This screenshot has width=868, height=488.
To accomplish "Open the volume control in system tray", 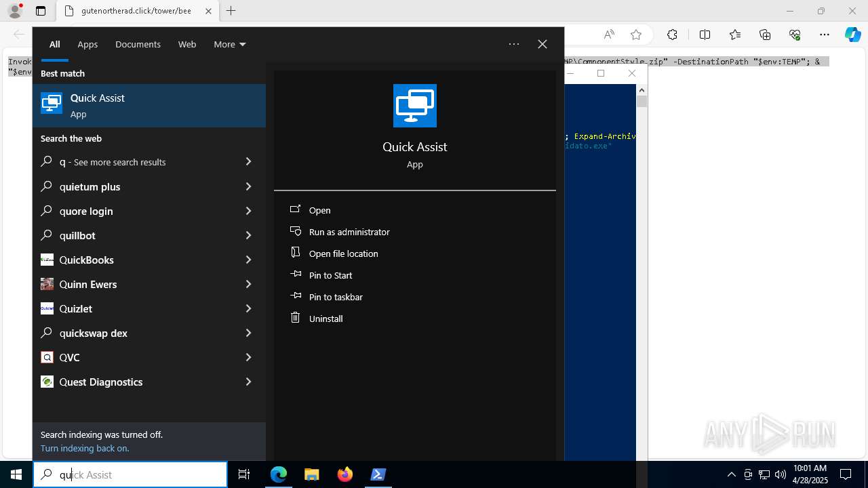I will point(780,474).
